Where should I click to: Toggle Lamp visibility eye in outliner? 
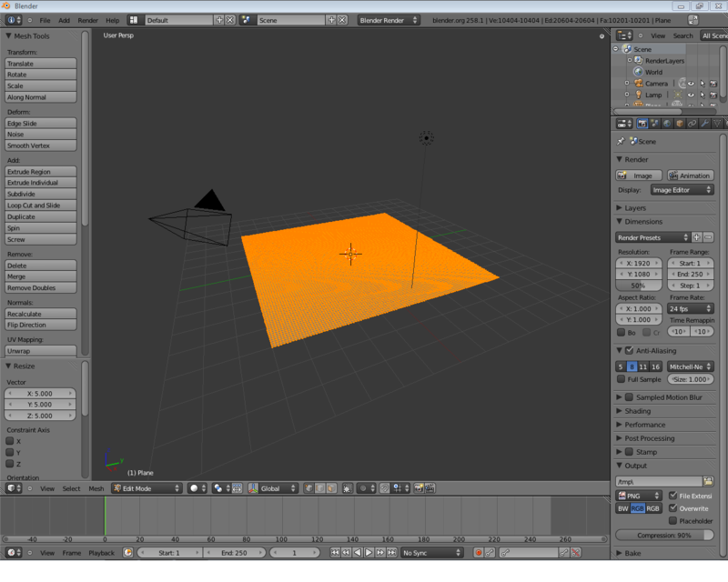[x=691, y=95]
